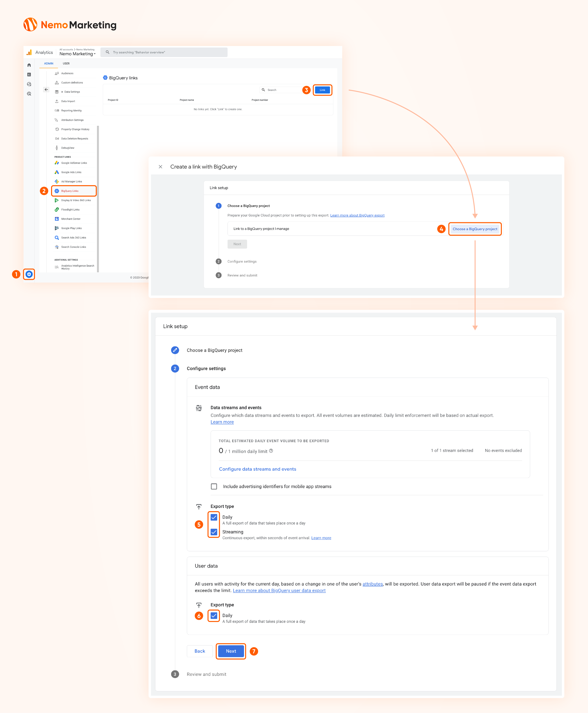Open BigQuery Links in Product Links
The image size is (588, 713).
(74, 191)
